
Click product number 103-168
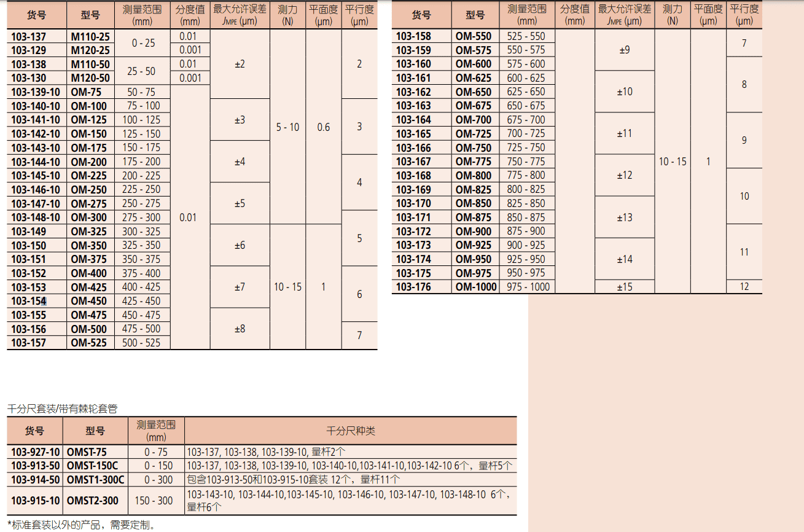[413, 176]
